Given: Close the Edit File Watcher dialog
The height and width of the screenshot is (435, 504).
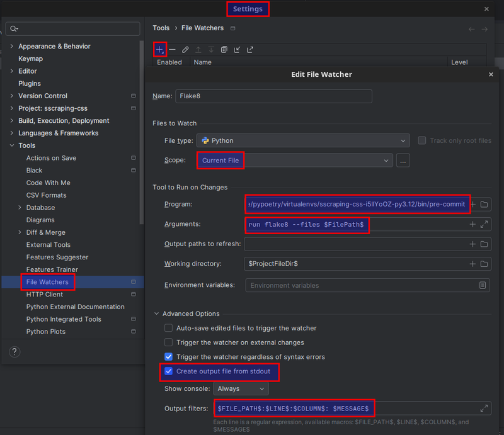Looking at the screenshot, I should coord(491,74).
